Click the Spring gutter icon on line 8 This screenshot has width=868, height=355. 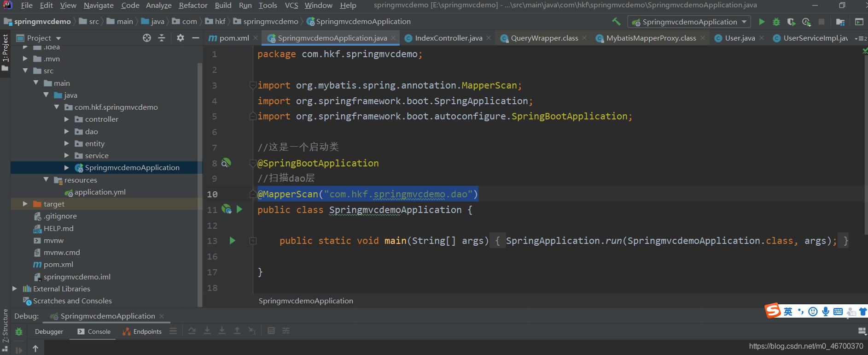coord(226,163)
